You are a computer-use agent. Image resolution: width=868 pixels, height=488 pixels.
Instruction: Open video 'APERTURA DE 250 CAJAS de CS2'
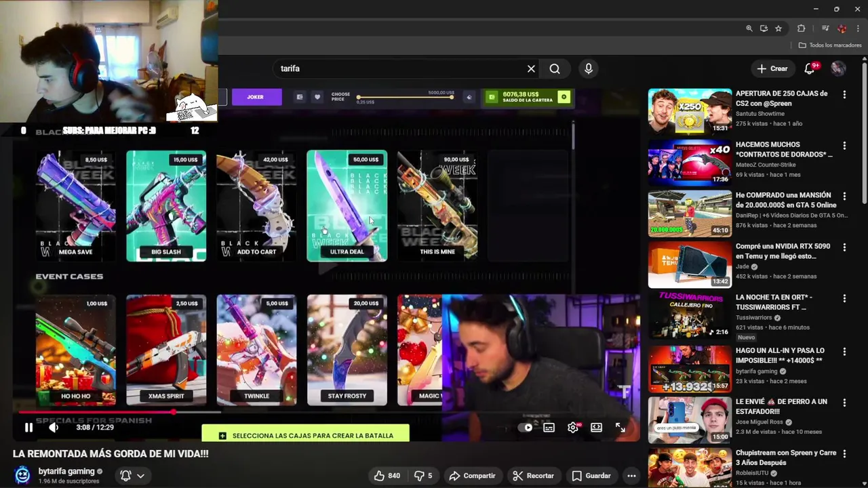(x=782, y=98)
